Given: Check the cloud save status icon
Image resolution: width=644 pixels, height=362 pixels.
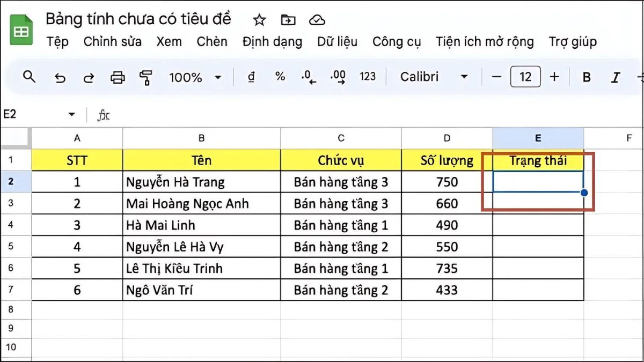Looking at the screenshot, I should tap(318, 20).
